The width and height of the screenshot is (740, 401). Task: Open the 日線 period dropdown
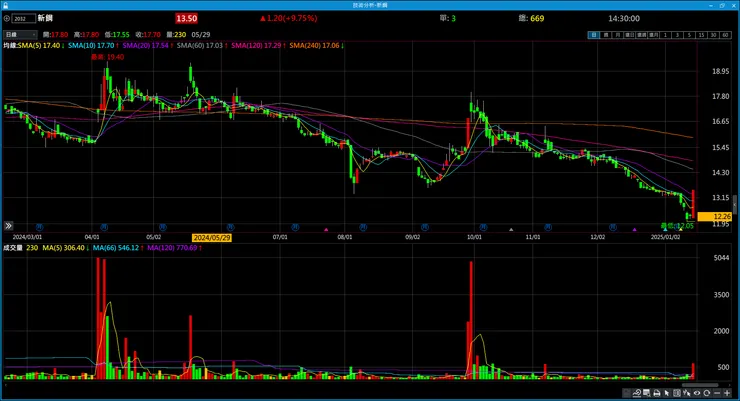(20, 34)
